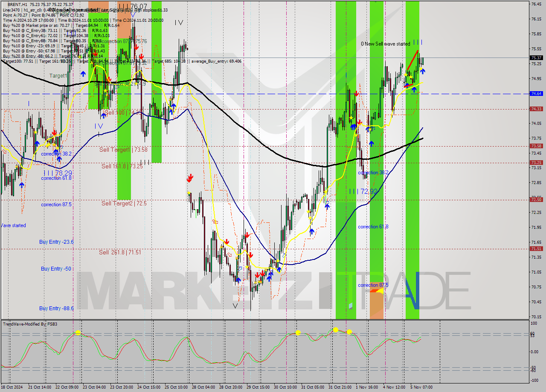
Task: Click the 'Buy Entry -88.6' label
Action: point(56,308)
